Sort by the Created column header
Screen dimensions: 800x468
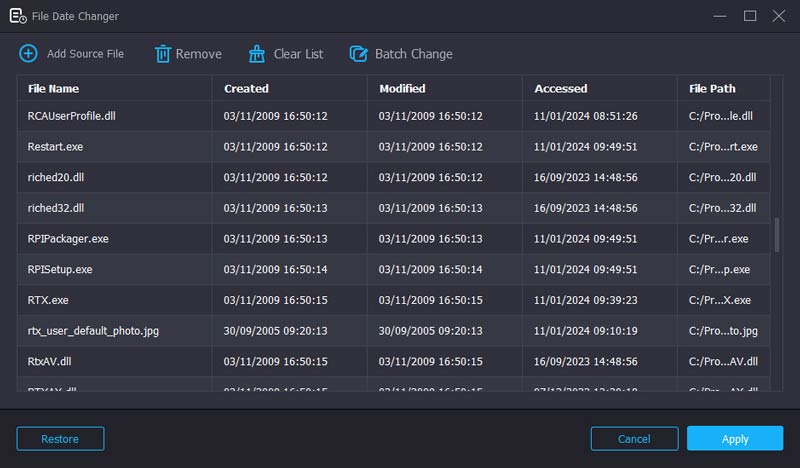290,88
